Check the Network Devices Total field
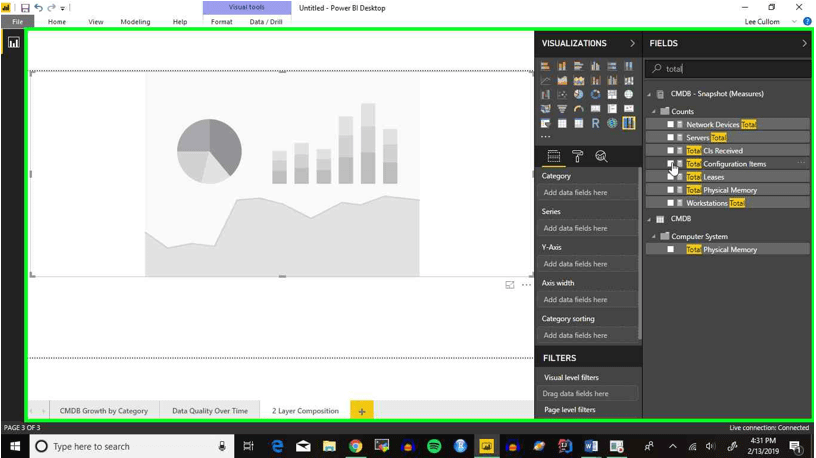The width and height of the screenshot is (816, 458). pyautogui.click(x=670, y=124)
